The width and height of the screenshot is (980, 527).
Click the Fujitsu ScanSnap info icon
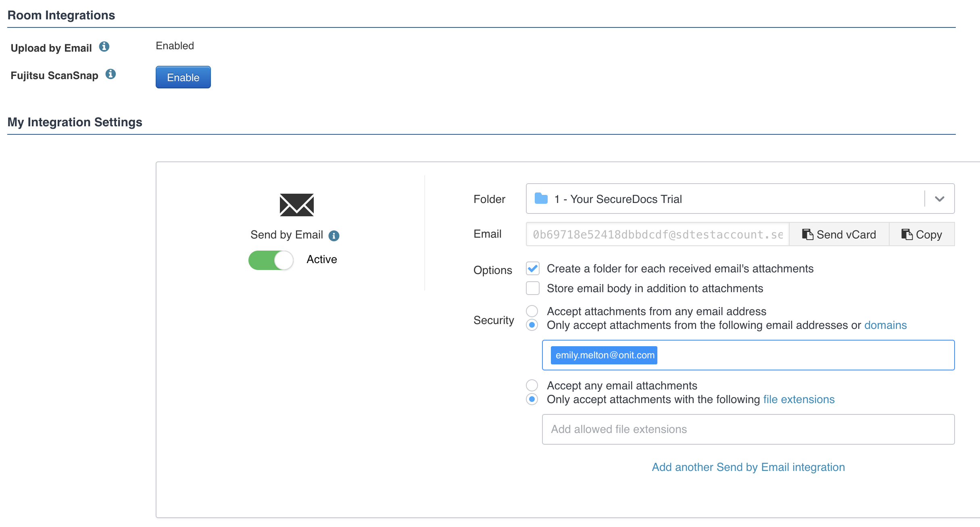[111, 74]
